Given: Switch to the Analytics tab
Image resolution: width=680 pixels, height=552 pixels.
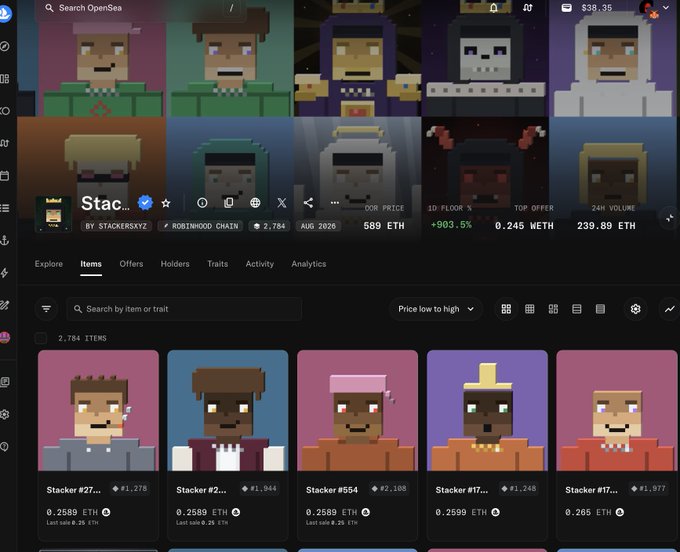Looking at the screenshot, I should point(309,264).
